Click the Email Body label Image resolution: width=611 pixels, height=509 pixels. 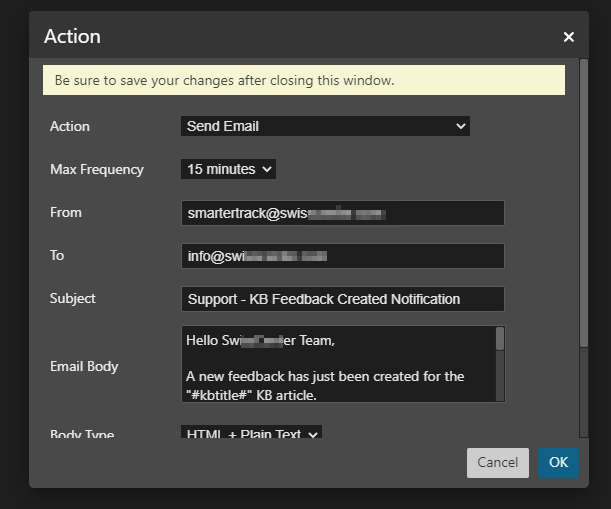coord(84,366)
